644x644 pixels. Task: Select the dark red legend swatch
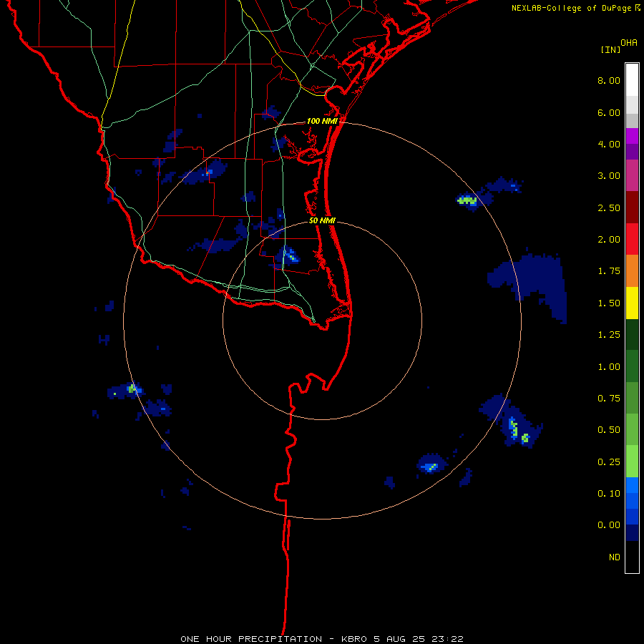[632, 208]
